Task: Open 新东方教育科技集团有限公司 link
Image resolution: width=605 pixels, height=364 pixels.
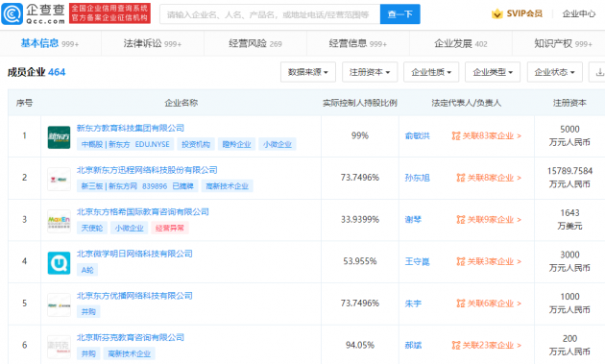Action: click(x=131, y=128)
